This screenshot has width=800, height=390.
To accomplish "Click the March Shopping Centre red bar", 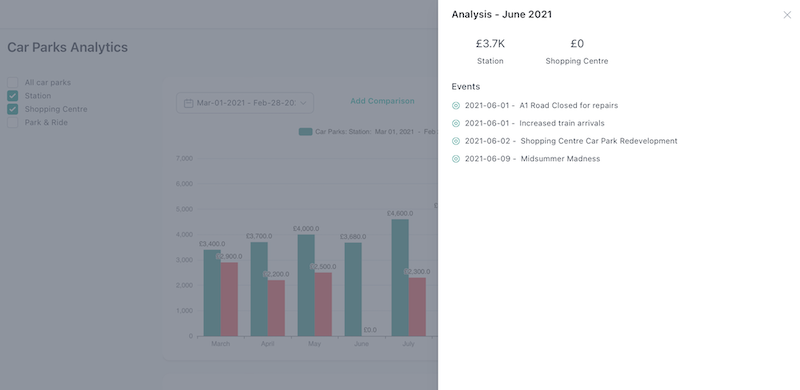I will point(229,299).
